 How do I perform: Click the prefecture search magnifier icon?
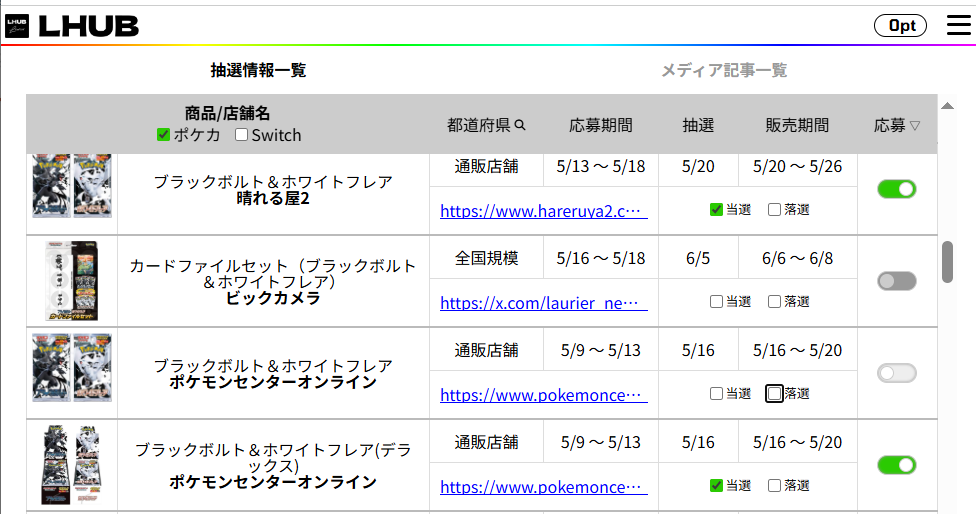tap(520, 125)
